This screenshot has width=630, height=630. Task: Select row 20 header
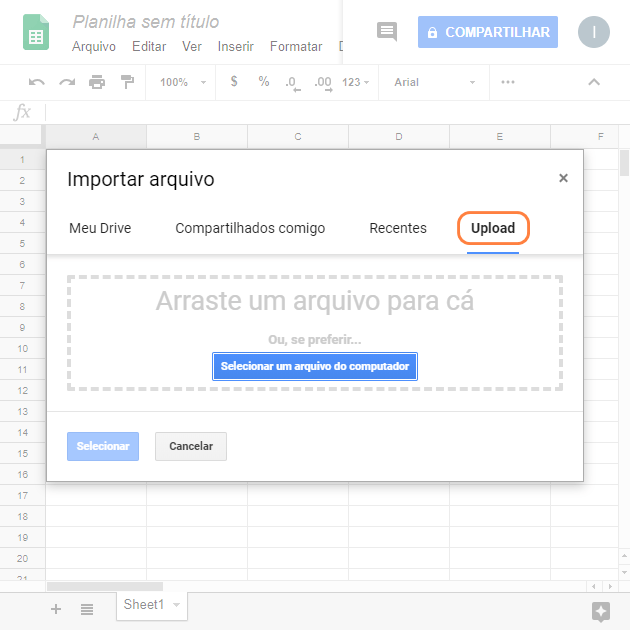[x=22, y=558]
